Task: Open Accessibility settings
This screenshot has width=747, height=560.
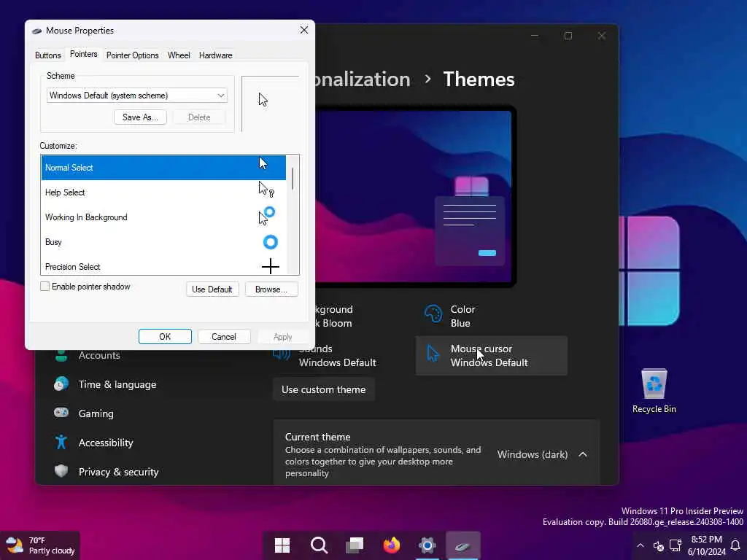Action: 106,443
